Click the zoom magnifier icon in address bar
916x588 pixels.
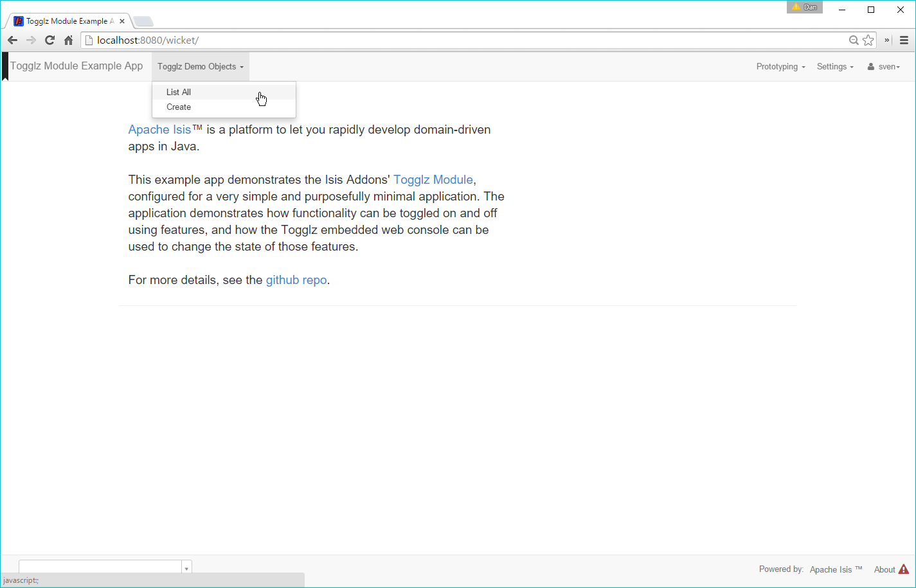tap(854, 40)
